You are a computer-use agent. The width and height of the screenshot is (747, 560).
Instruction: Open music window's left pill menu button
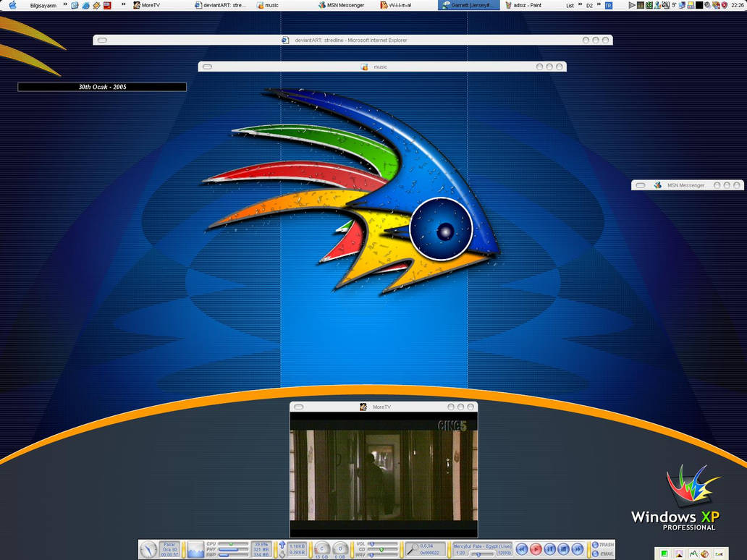(x=207, y=67)
